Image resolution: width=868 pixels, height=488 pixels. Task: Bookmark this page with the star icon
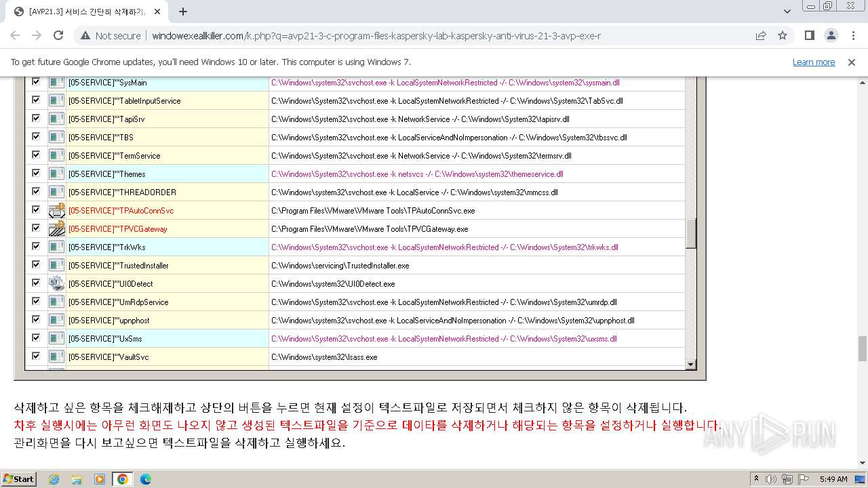coord(783,36)
